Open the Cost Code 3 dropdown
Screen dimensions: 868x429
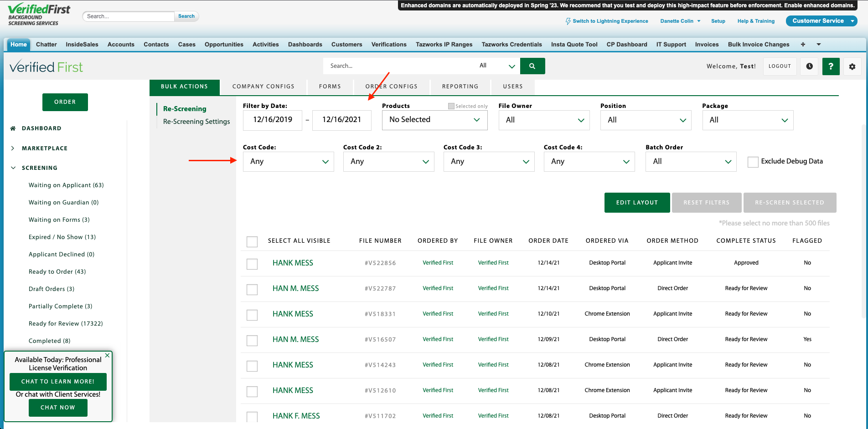[489, 162]
